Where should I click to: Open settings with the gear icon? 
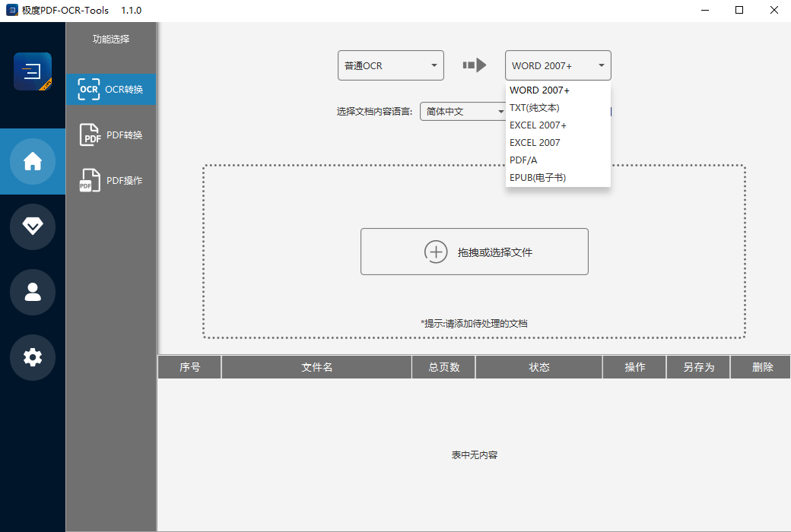tap(33, 357)
